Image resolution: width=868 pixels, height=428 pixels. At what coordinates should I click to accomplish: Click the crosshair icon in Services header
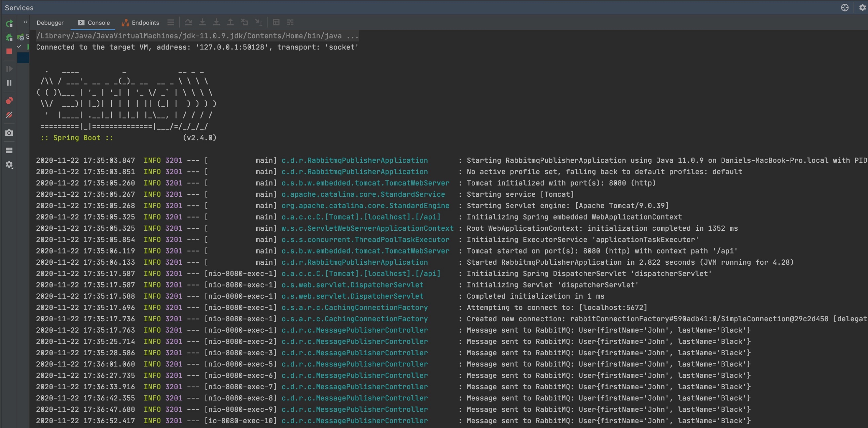(844, 8)
